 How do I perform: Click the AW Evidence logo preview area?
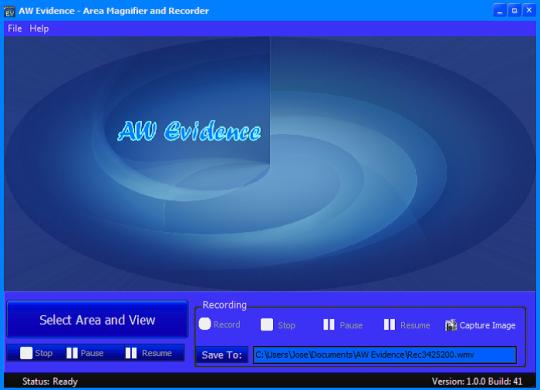click(270, 164)
